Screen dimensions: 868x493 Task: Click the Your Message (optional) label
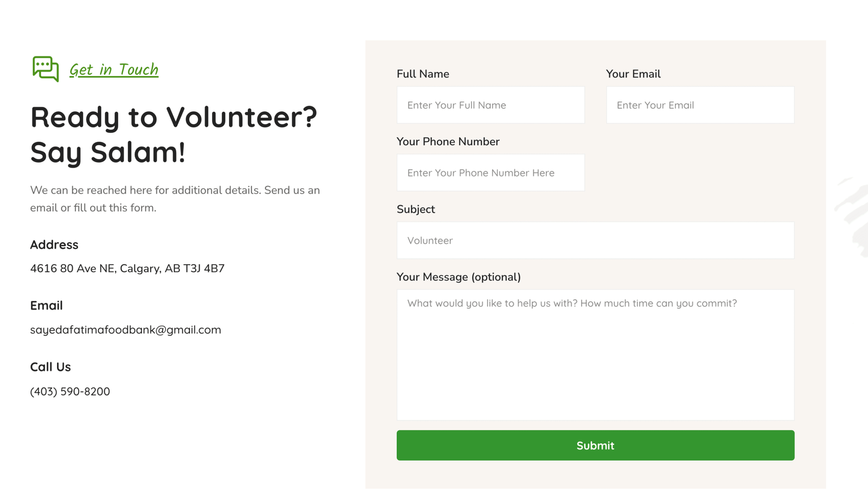click(458, 277)
